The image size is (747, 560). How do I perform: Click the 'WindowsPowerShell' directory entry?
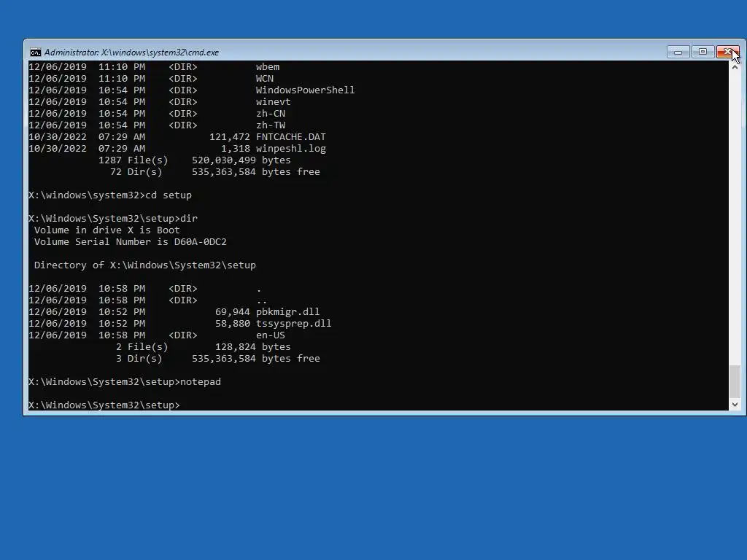tap(305, 90)
